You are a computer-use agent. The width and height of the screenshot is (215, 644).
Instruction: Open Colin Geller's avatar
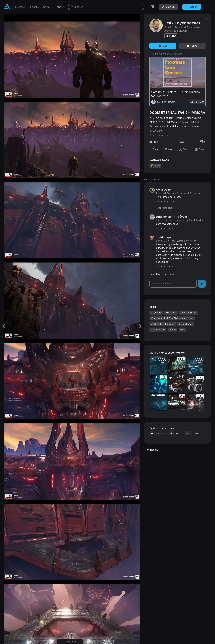point(152,190)
